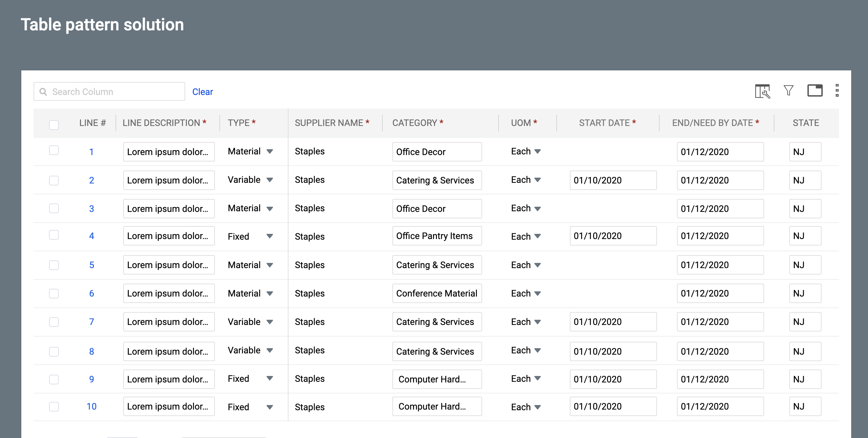Expand the UOM dropdown in row 9
This screenshot has height=438, width=868.
(538, 378)
